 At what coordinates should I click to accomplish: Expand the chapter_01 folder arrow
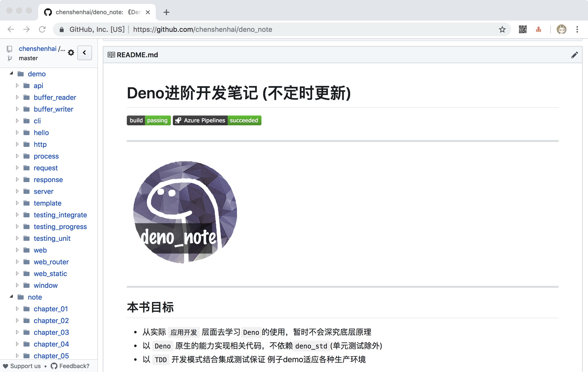[17, 309]
